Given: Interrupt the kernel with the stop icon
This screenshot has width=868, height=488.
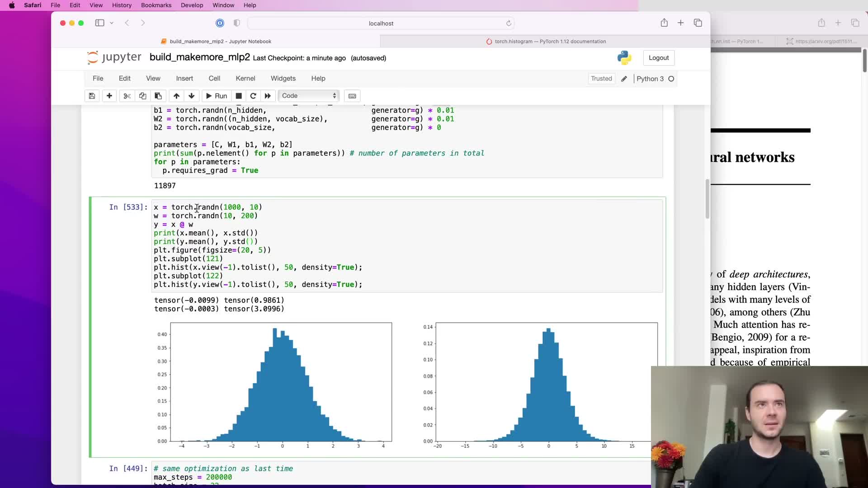Looking at the screenshot, I should 239,96.
